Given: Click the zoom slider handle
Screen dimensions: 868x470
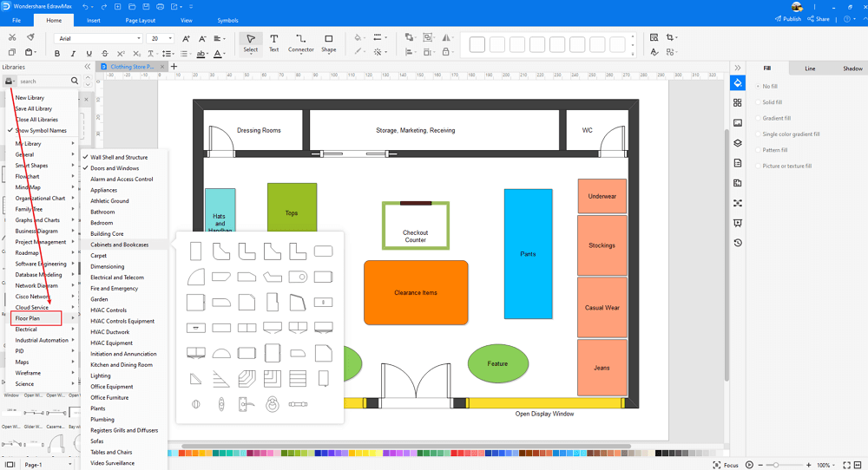Looking at the screenshot, I should click(775, 465).
